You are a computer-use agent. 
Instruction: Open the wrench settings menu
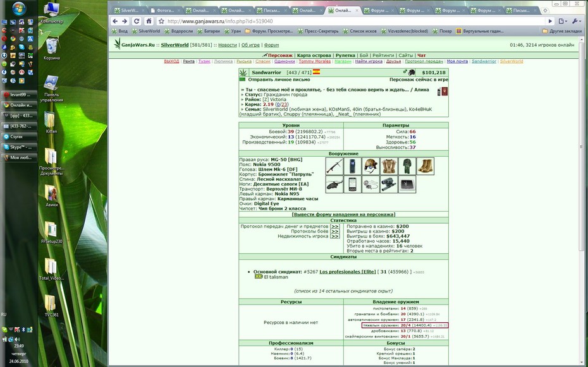[575, 21]
